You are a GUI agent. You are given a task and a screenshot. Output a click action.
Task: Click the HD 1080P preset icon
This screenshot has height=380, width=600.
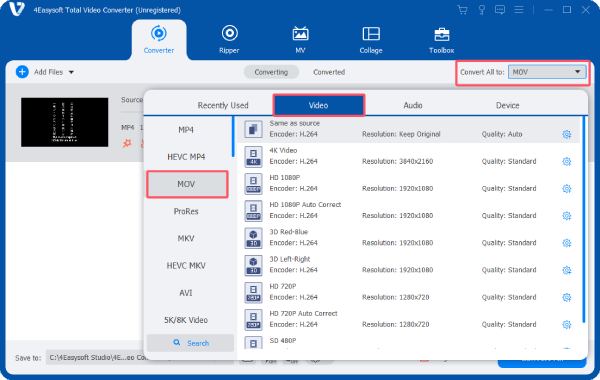point(253,184)
